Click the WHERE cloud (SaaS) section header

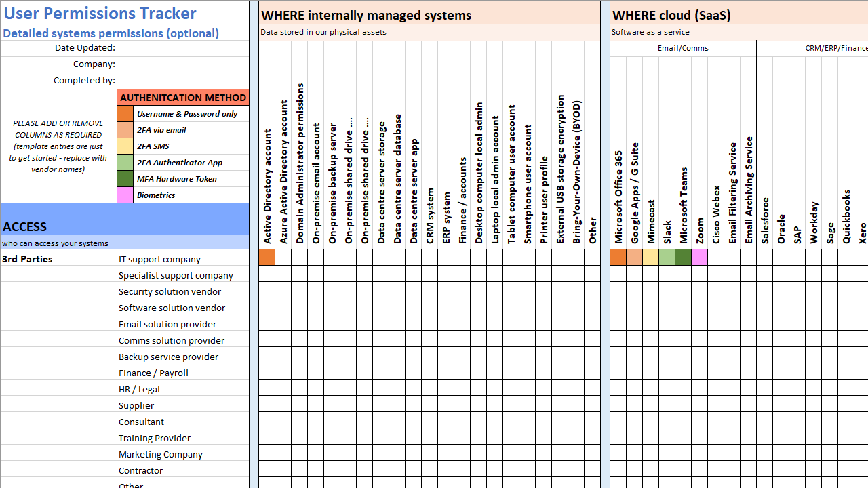[x=671, y=16]
